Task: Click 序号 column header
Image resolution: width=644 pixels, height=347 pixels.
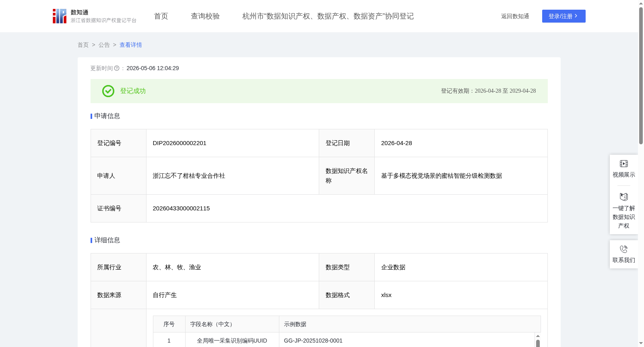Action: coord(169,324)
